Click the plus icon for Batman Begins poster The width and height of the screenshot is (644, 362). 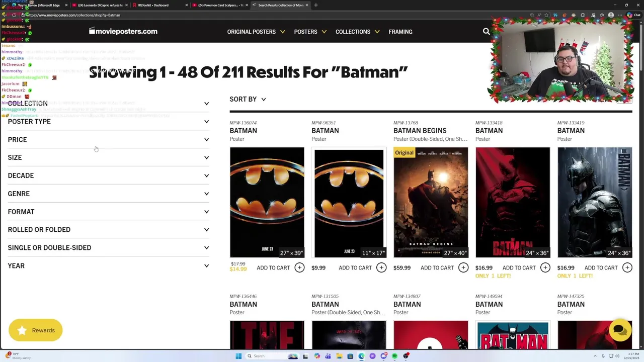click(463, 268)
